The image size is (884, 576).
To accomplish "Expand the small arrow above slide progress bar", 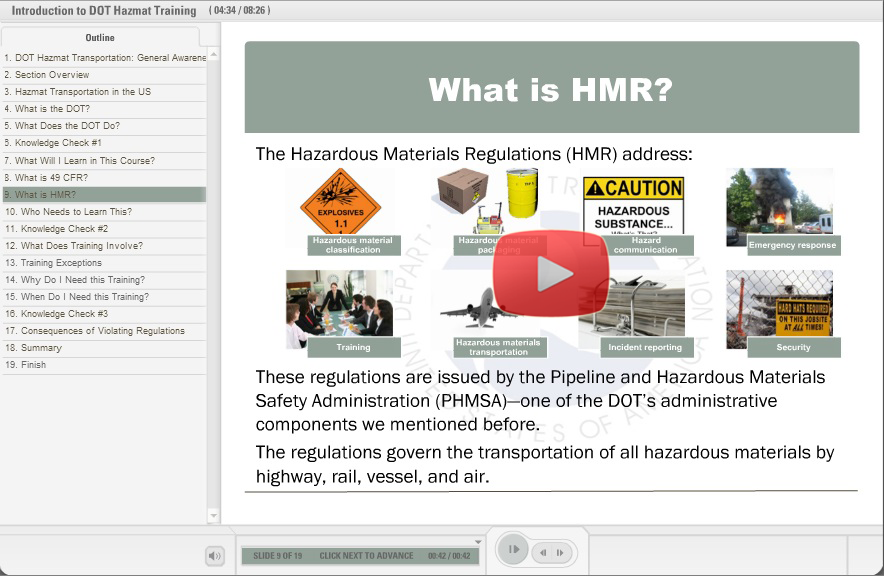I will click(477, 542).
